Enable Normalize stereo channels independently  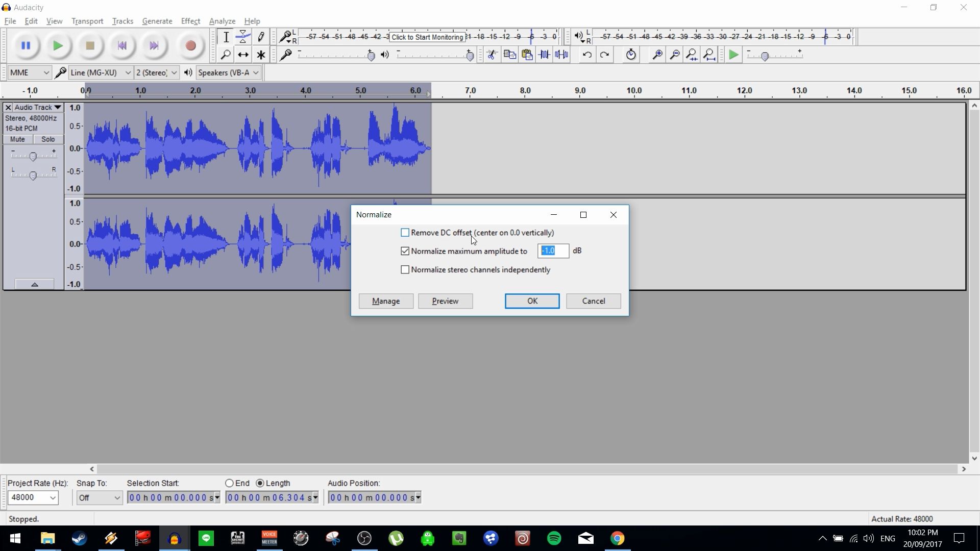[x=405, y=269]
